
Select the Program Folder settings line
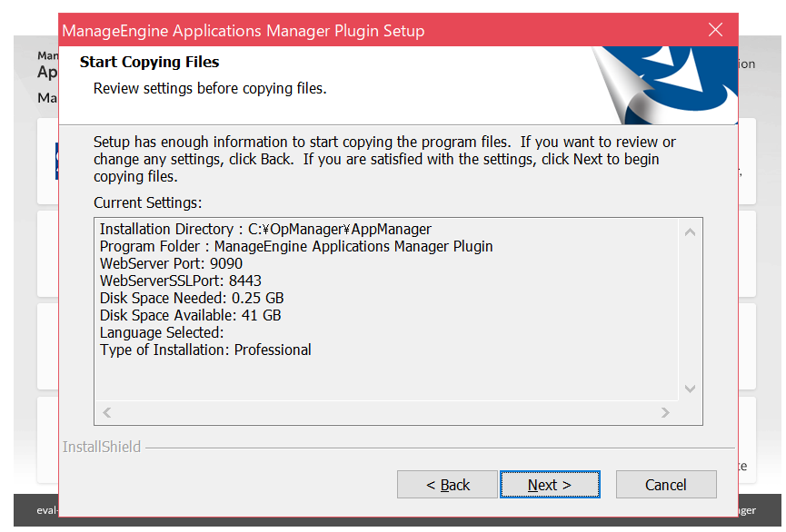[x=296, y=247]
